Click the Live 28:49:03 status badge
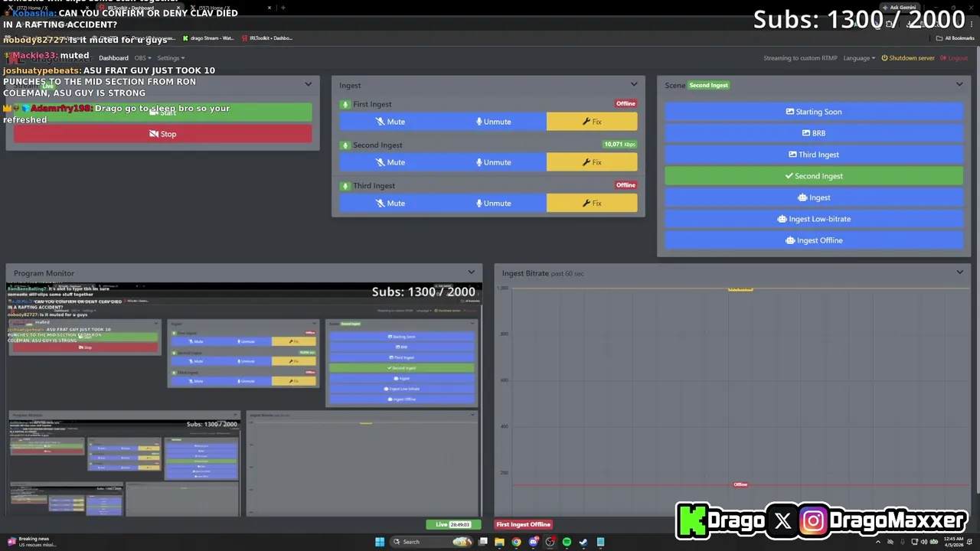Image resolution: width=980 pixels, height=551 pixels. pos(453,524)
